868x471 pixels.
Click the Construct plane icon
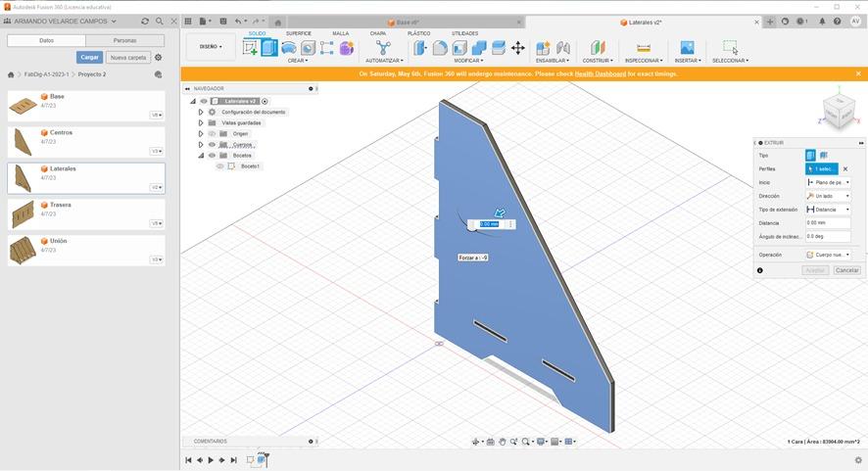[x=598, y=48]
